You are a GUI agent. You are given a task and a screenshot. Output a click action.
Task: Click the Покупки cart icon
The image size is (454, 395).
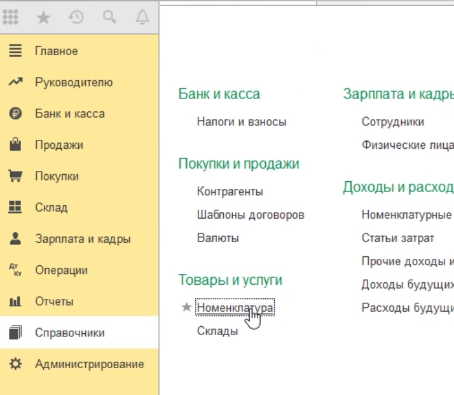pyautogui.click(x=15, y=176)
